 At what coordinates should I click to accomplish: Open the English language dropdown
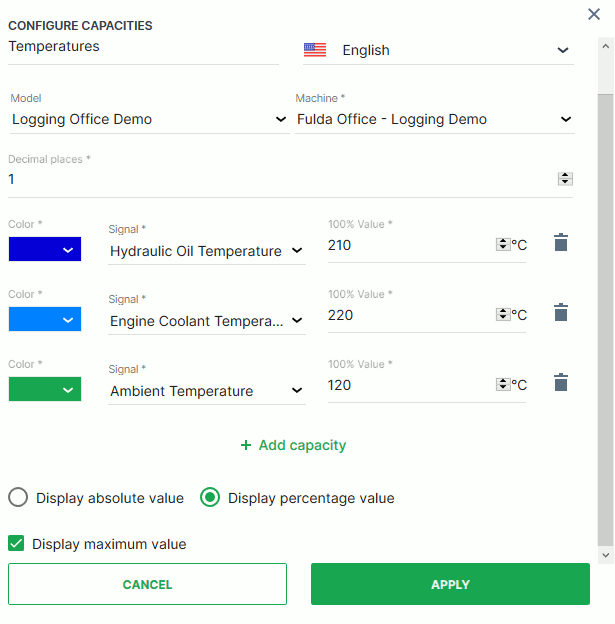(438, 50)
